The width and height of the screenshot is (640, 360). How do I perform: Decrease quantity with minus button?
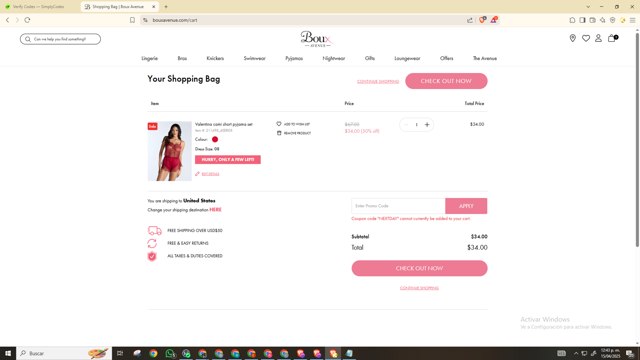pyautogui.click(x=406, y=124)
